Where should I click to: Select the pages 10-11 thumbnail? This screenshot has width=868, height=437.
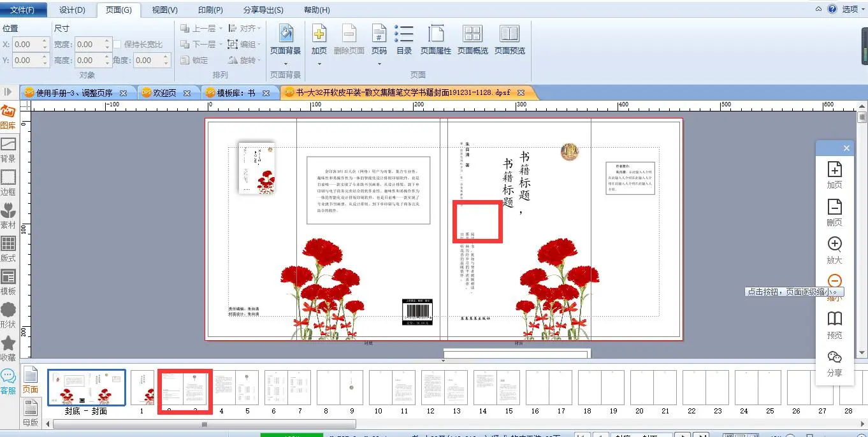click(391, 388)
